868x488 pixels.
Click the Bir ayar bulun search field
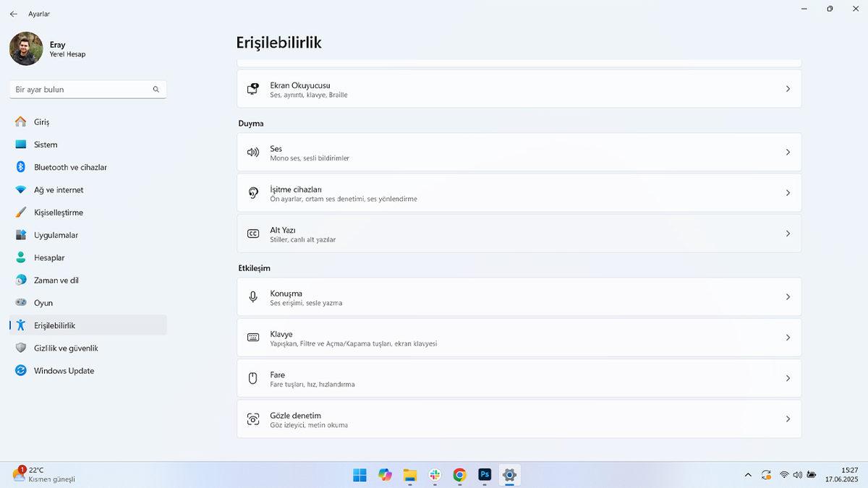click(83, 90)
